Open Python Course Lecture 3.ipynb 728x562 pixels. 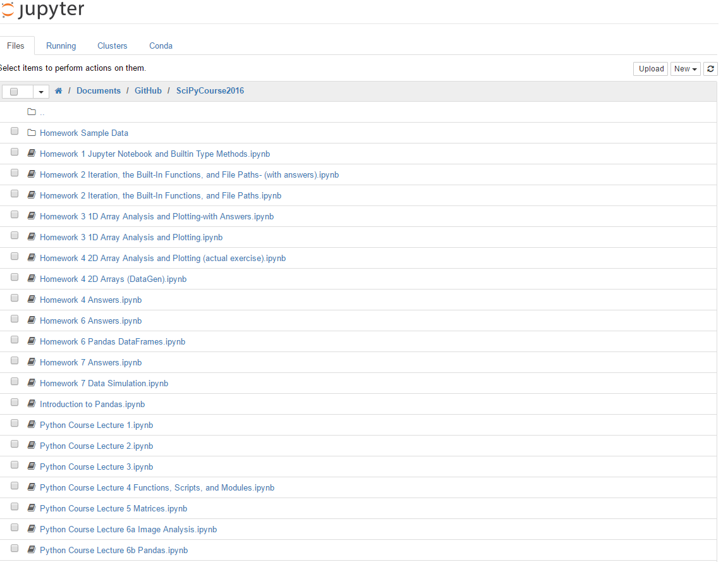click(x=96, y=467)
